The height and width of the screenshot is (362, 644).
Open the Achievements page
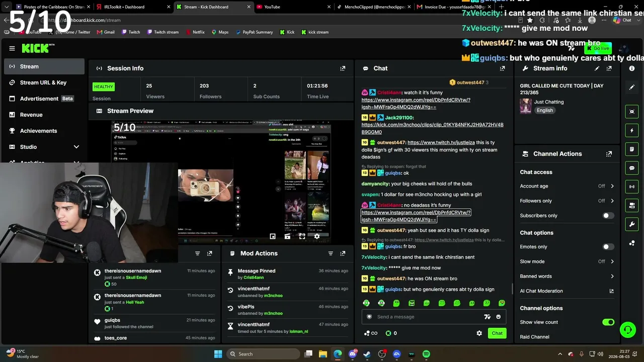coord(44,131)
